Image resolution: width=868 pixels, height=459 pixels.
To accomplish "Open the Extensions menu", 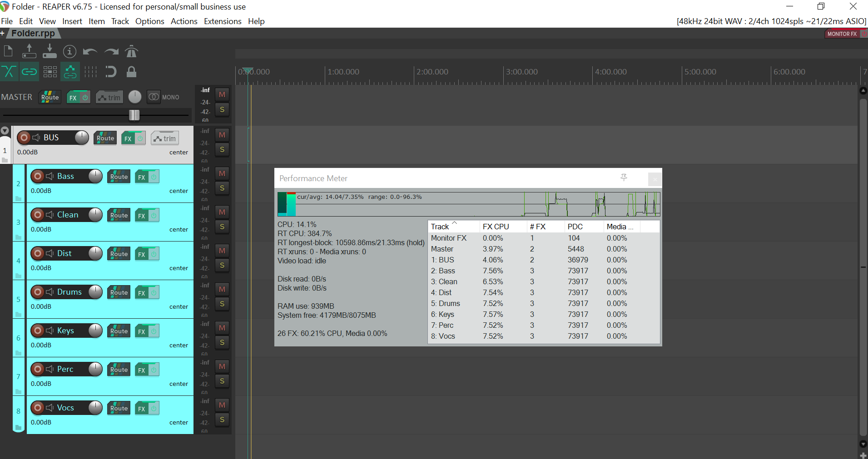I will 223,21.
